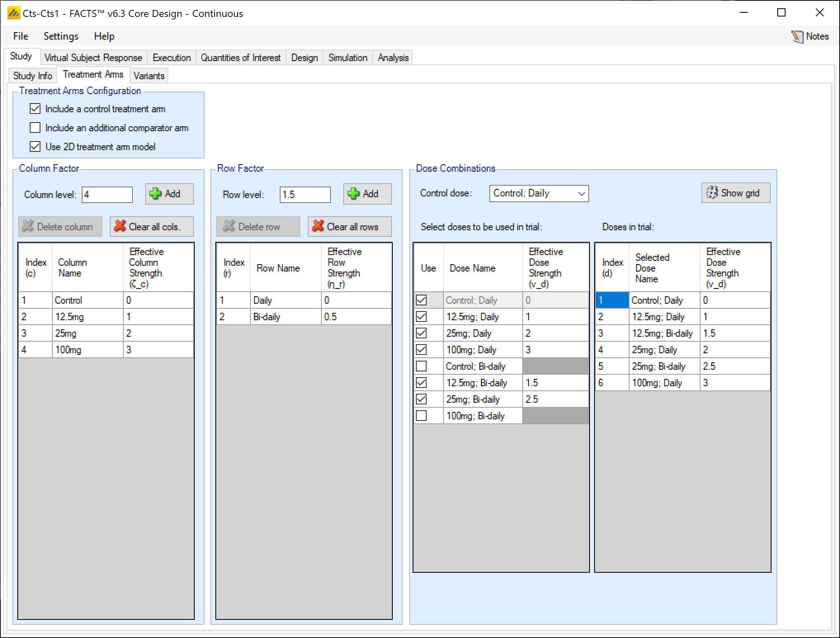Click the Show grid icon button

click(712, 193)
